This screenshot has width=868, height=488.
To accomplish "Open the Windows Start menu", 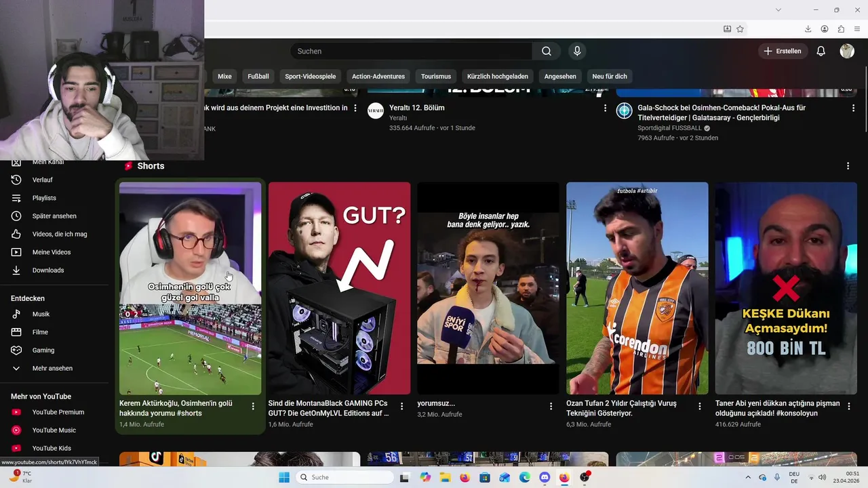I will (284, 477).
